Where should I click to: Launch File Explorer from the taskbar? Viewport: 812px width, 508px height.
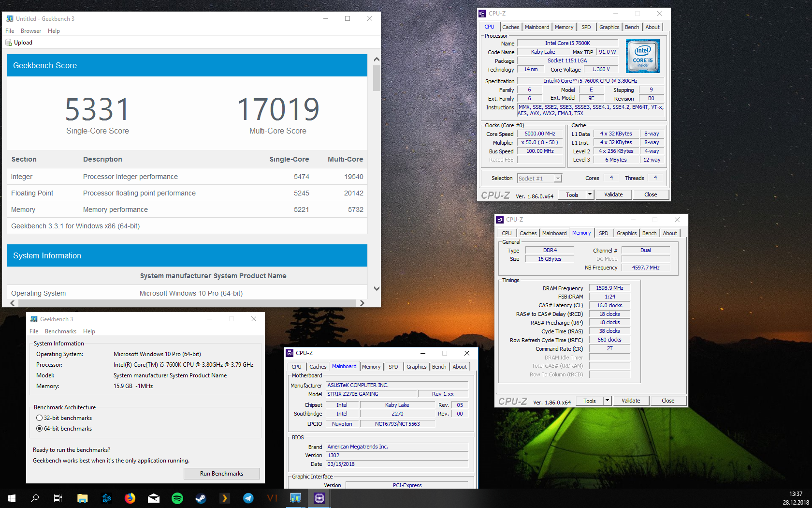[x=82, y=498]
